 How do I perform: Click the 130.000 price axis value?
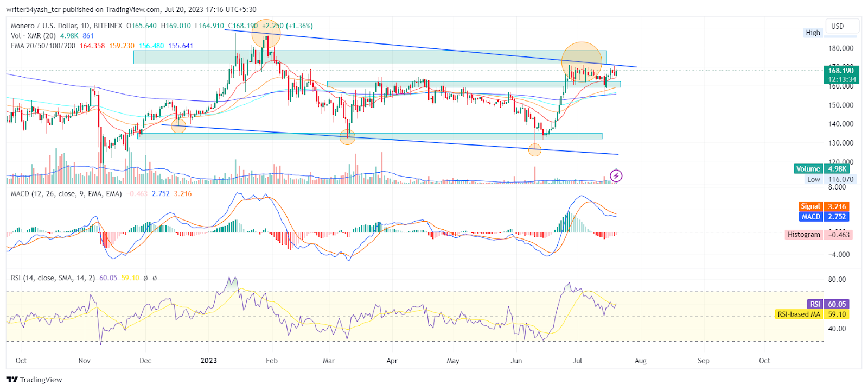[x=841, y=143]
